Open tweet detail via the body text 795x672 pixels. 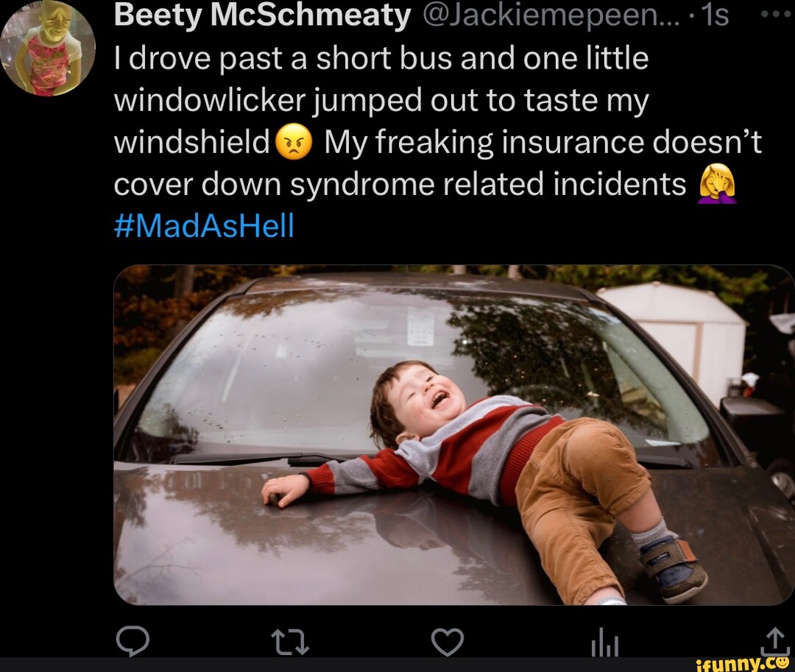[x=437, y=121]
